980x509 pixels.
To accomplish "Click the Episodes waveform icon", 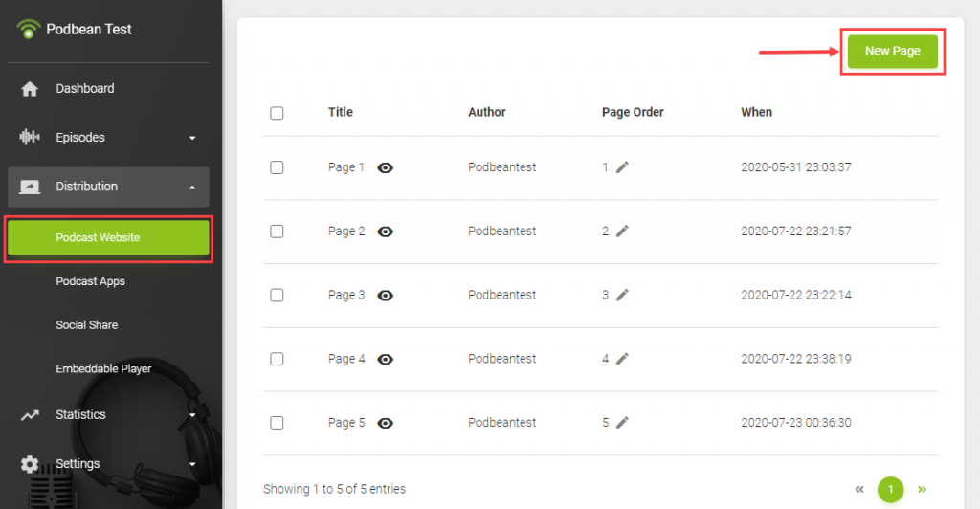I will (x=30, y=137).
